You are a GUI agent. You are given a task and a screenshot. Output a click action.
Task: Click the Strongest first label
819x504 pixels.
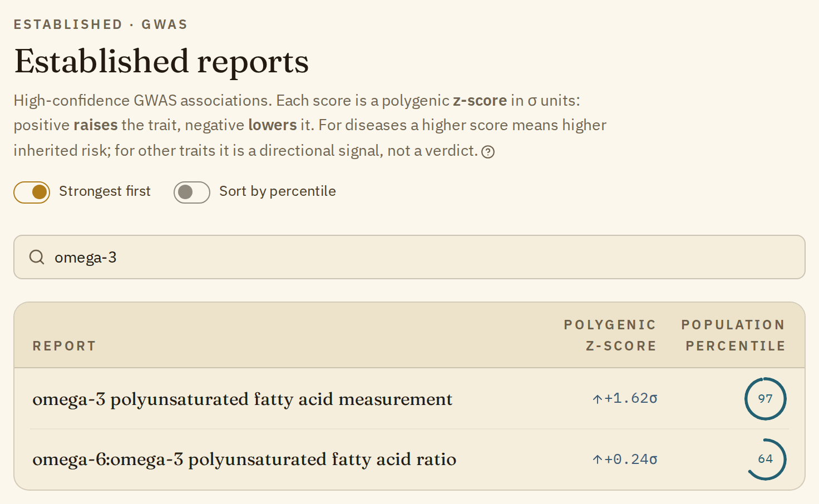pos(105,191)
